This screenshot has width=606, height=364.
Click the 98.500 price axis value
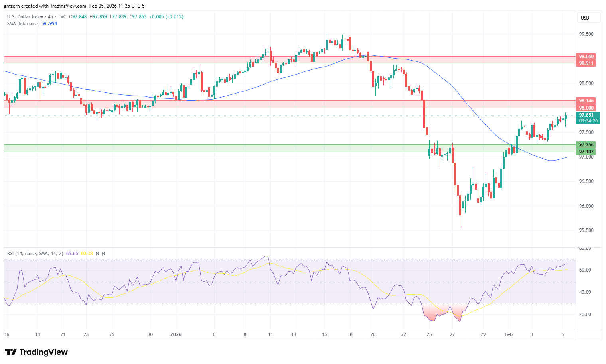click(586, 83)
